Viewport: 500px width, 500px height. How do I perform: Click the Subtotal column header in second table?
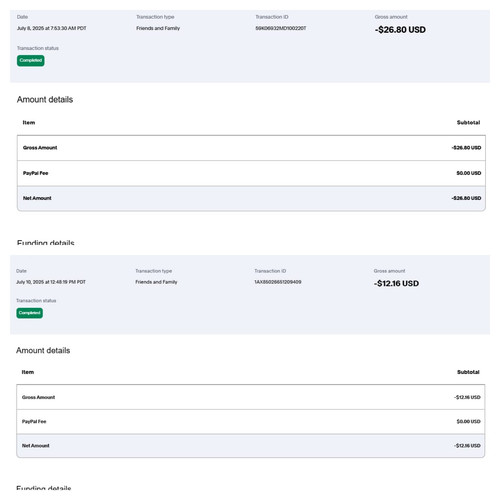(x=468, y=372)
